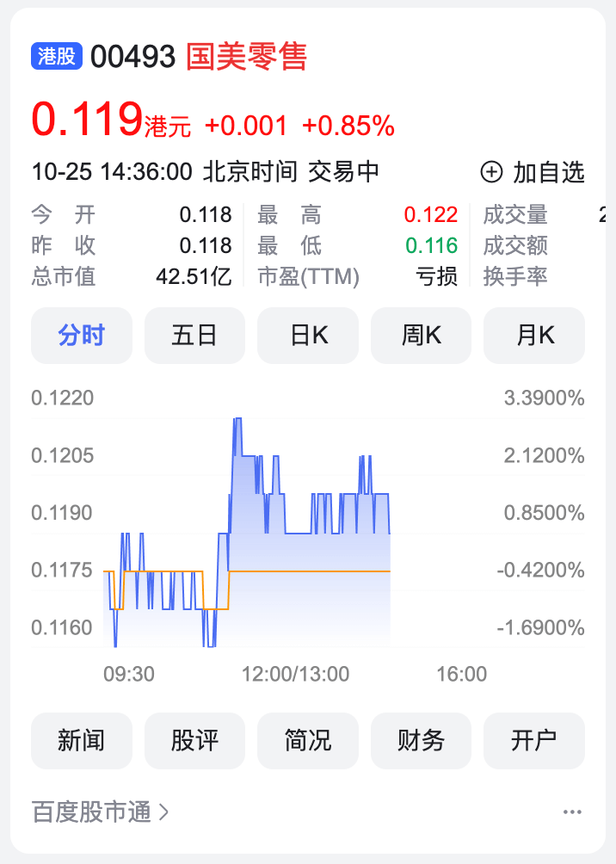
Task: Click the 开户 open account button
Action: (534, 741)
